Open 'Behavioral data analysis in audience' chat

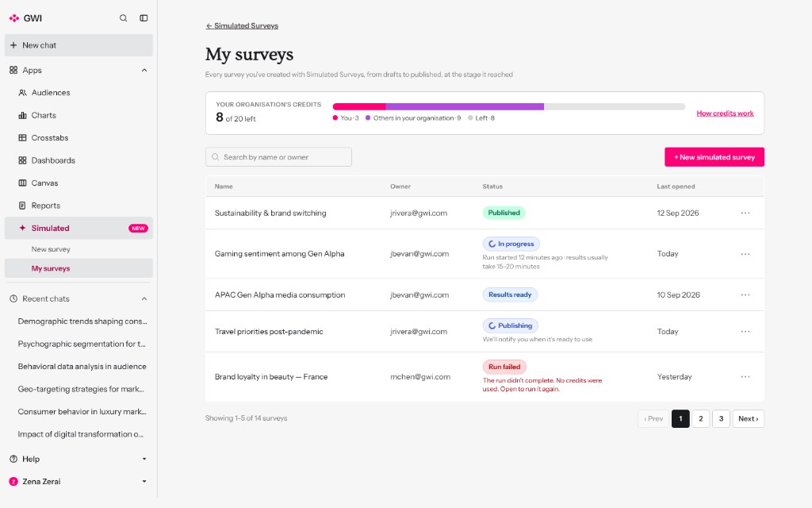coord(82,367)
